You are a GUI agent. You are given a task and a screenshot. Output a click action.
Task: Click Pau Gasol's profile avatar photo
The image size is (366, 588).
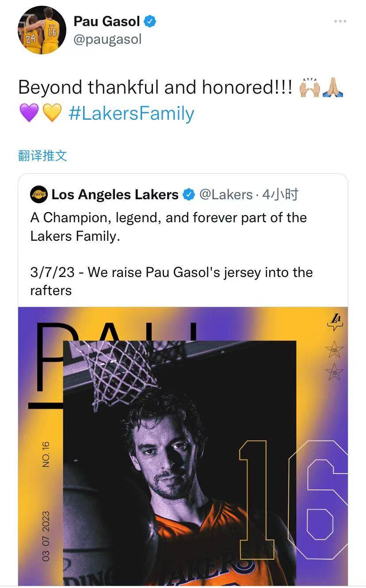(42, 30)
